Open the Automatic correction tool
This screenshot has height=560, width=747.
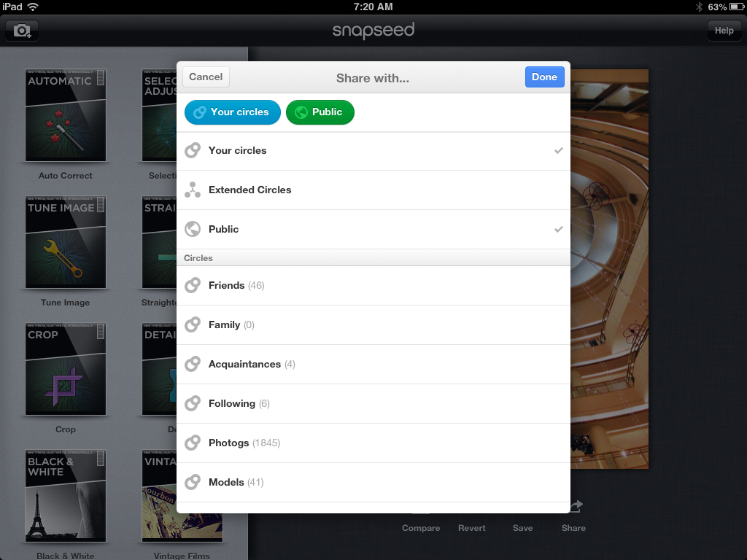click(x=66, y=115)
